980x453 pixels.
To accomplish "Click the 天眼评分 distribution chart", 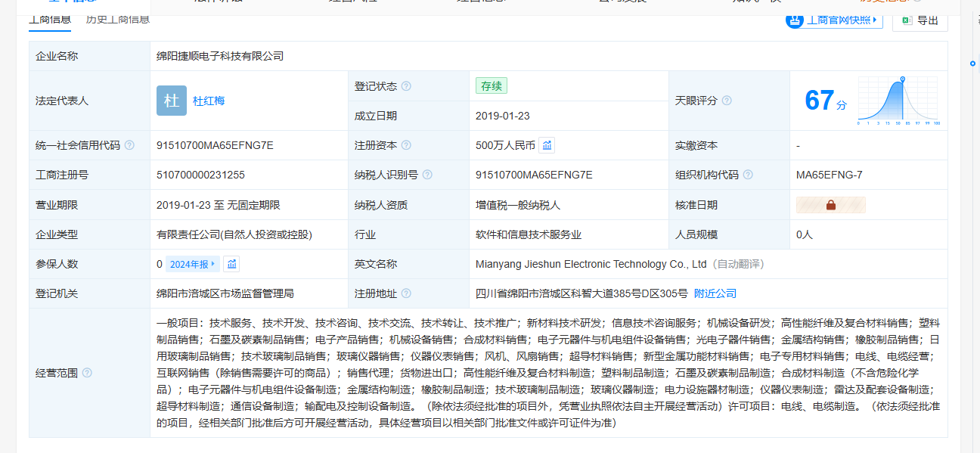I will coord(898,101).
